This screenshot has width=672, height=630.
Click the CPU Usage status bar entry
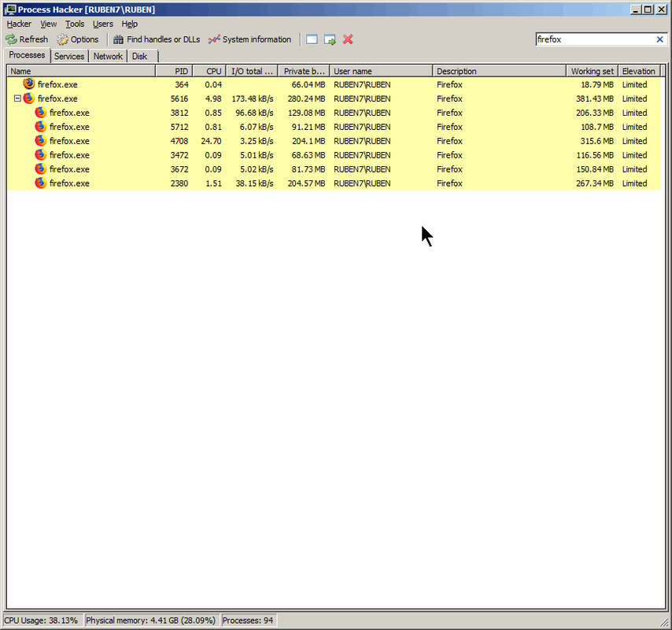[x=42, y=621]
